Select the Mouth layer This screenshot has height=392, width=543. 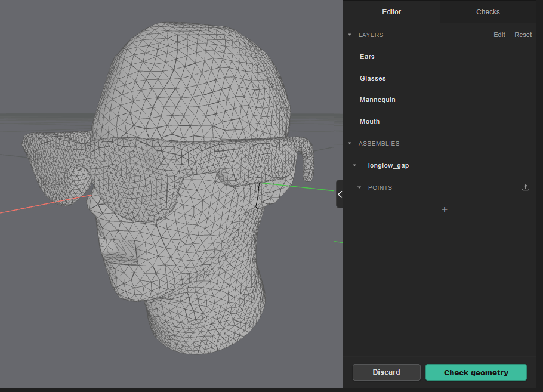pyautogui.click(x=369, y=121)
